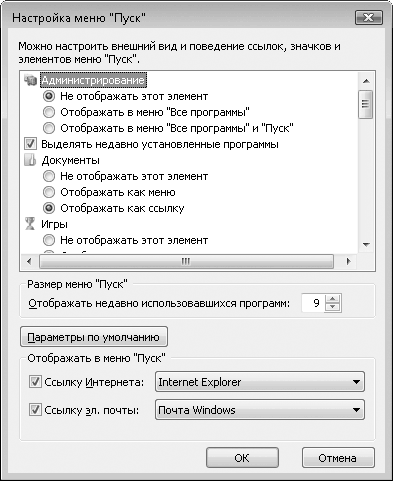The image size is (393, 481).
Task: Click the Отмена button
Action: (x=338, y=458)
